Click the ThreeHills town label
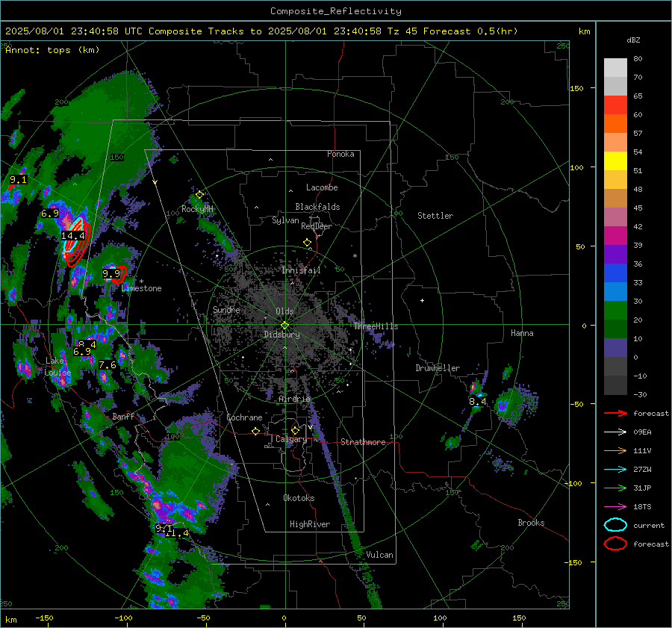The width and height of the screenshot is (672, 628). 376,326
